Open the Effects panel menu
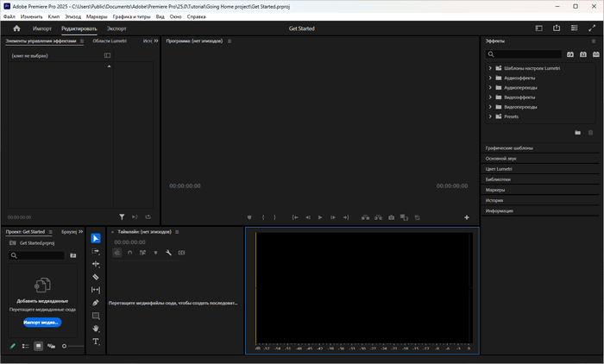 click(594, 41)
